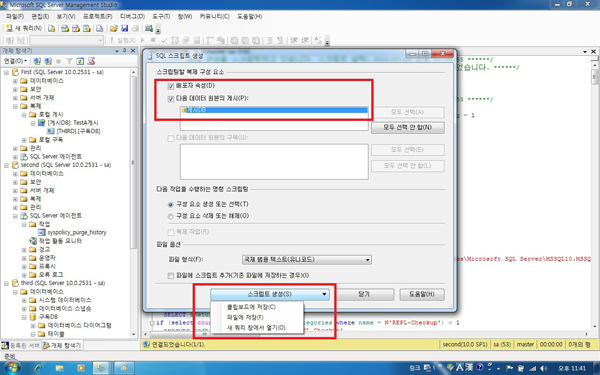Click the Refresh icon in Object Explorer toolbar
Viewport: 600px width, 375px height.
point(80,61)
